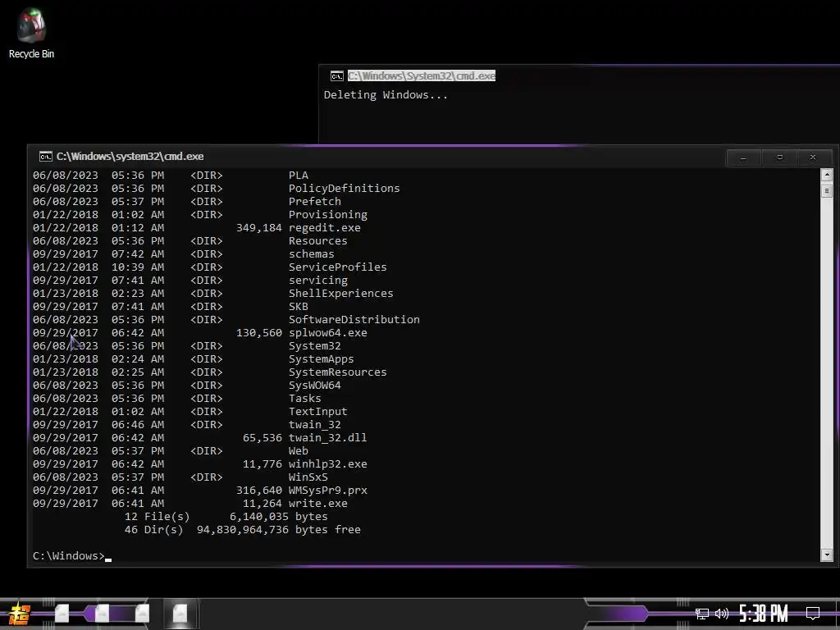Viewport: 840px width, 630px height.
Task: Open the Start menu logo on taskbar
Action: click(x=20, y=614)
